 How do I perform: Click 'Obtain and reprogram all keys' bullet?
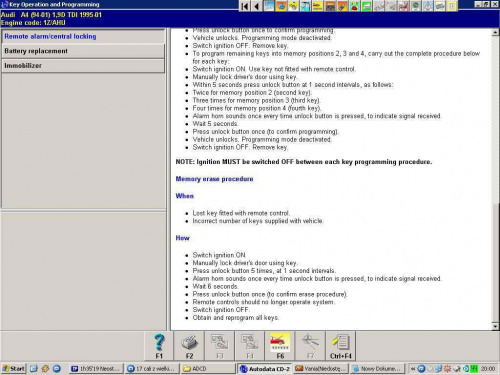point(235,318)
